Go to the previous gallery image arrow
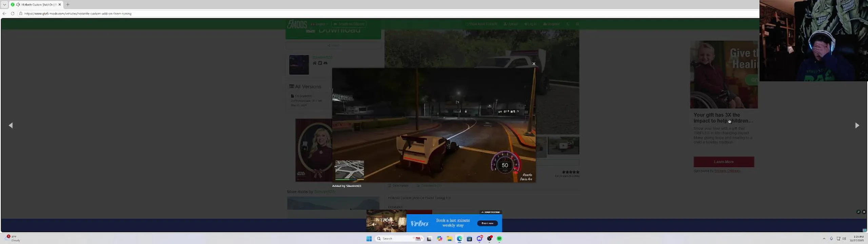The image size is (868, 244). [x=11, y=125]
